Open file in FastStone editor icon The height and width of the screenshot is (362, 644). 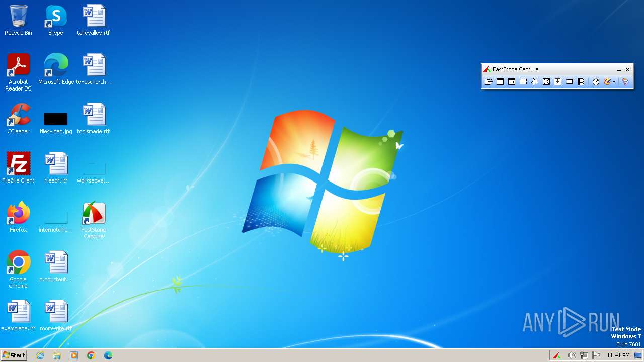click(488, 82)
